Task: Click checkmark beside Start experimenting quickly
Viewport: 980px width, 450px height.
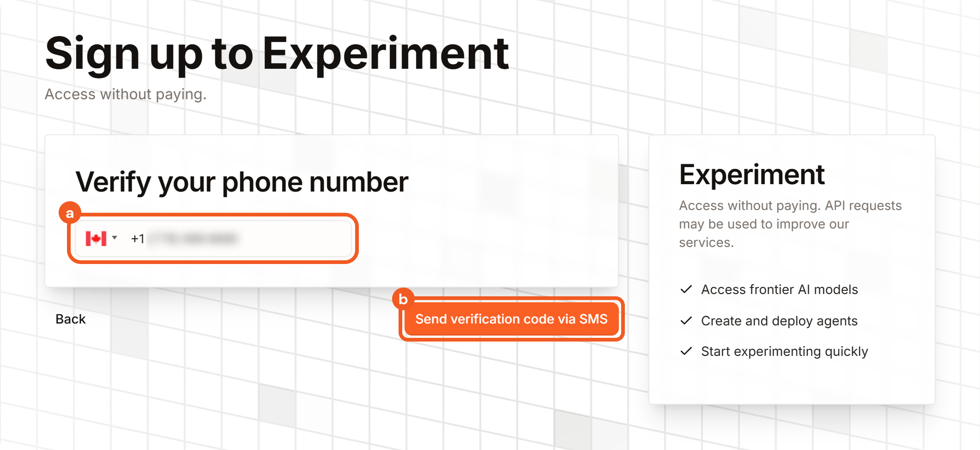Action: coord(686,351)
